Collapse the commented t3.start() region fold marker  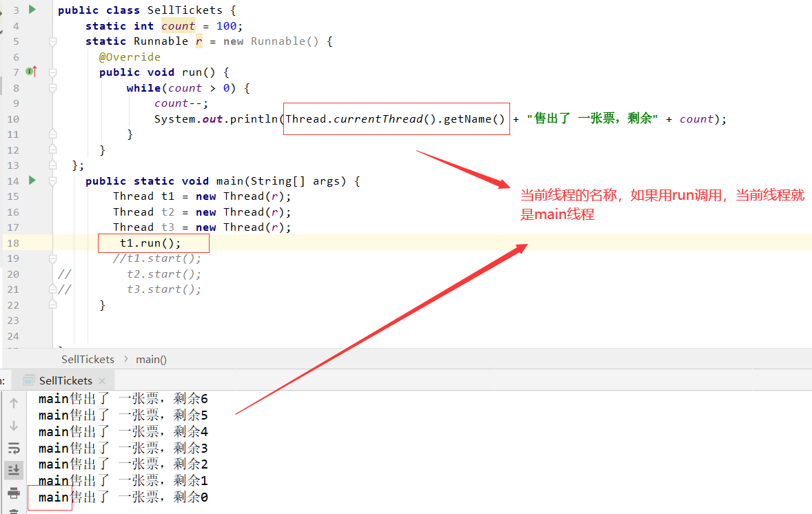point(52,289)
